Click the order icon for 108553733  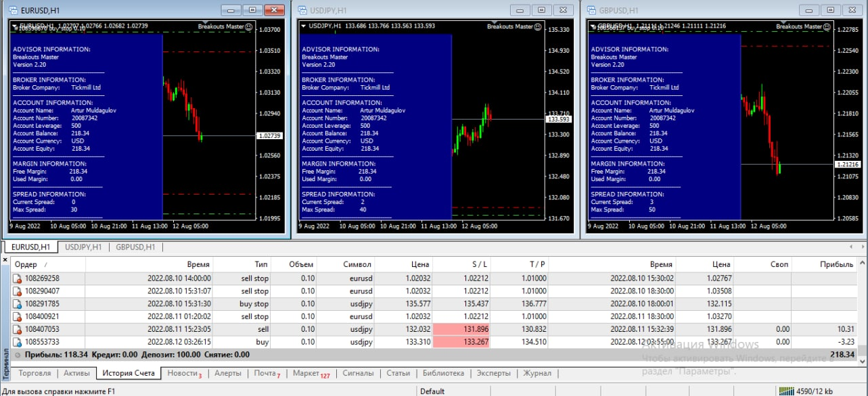[17, 341]
